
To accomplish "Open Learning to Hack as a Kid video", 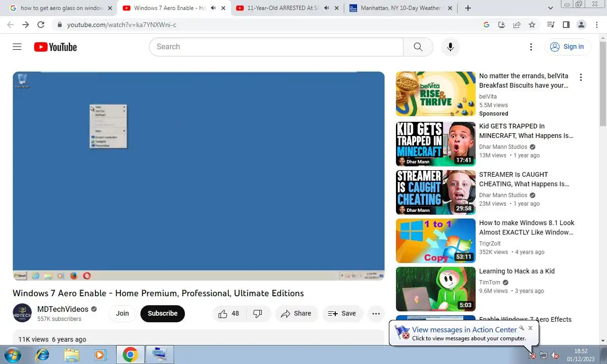I will pos(436,289).
